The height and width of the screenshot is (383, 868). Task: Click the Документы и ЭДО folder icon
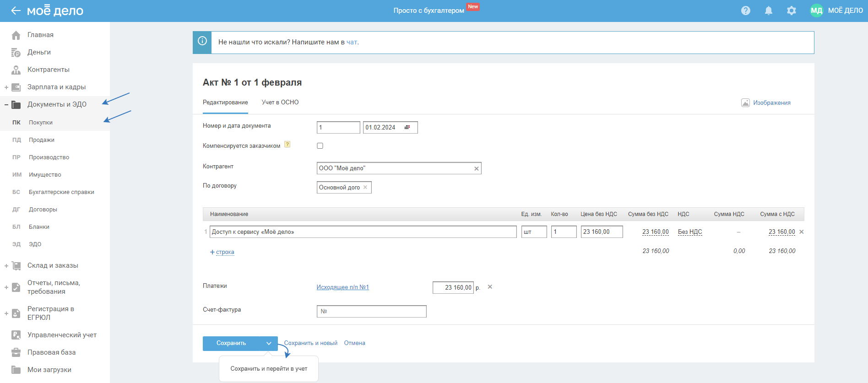(x=16, y=105)
